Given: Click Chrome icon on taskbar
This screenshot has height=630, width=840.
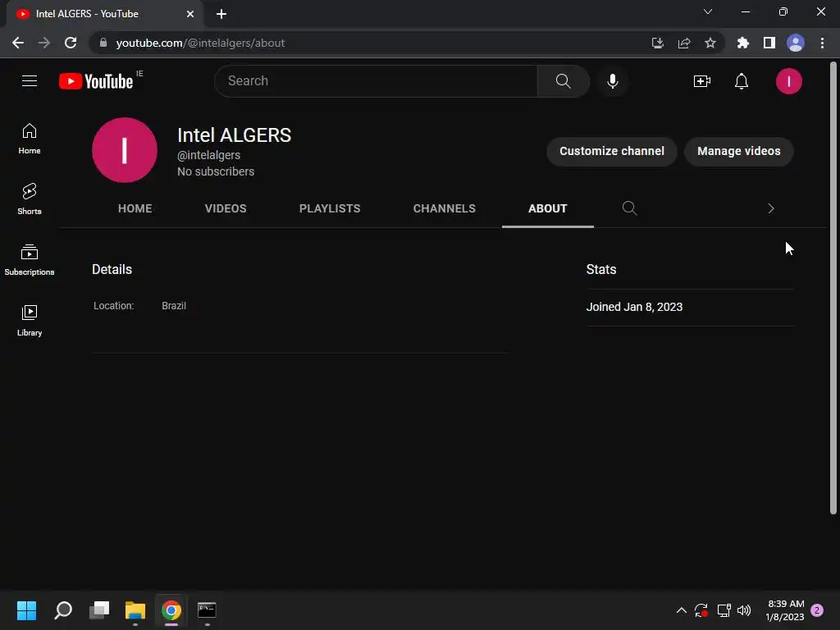Looking at the screenshot, I should tap(171, 610).
